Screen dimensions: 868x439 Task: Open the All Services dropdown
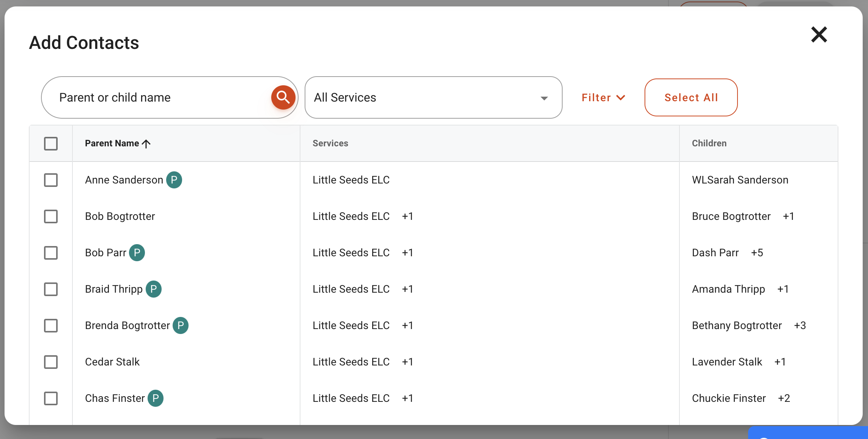tap(433, 97)
